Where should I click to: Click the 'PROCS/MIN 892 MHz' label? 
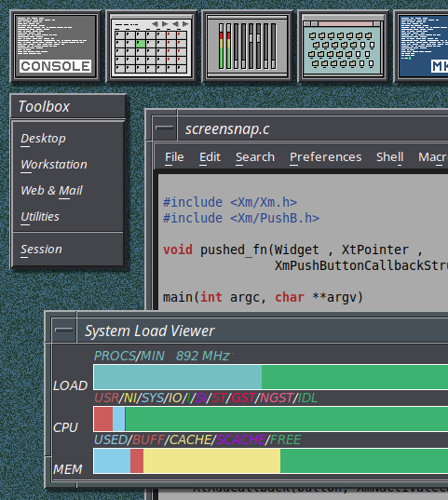(162, 357)
